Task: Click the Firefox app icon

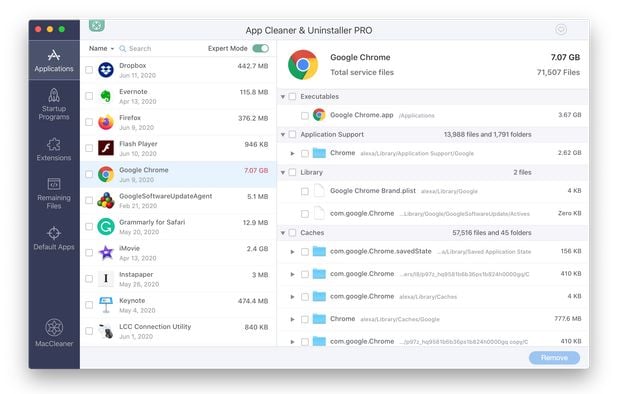Action: pyautogui.click(x=106, y=122)
